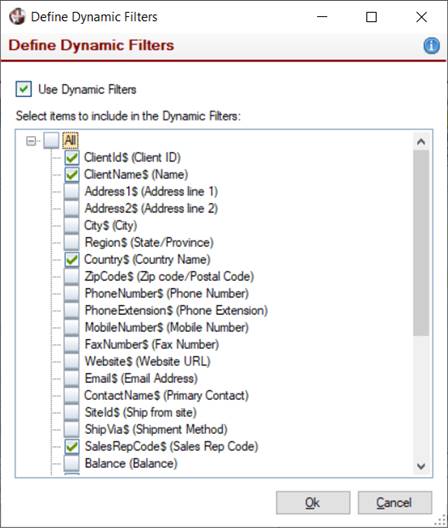Select the City$ (City) tree item
Image resolution: width=448 pixels, height=528 pixels.
(x=110, y=225)
